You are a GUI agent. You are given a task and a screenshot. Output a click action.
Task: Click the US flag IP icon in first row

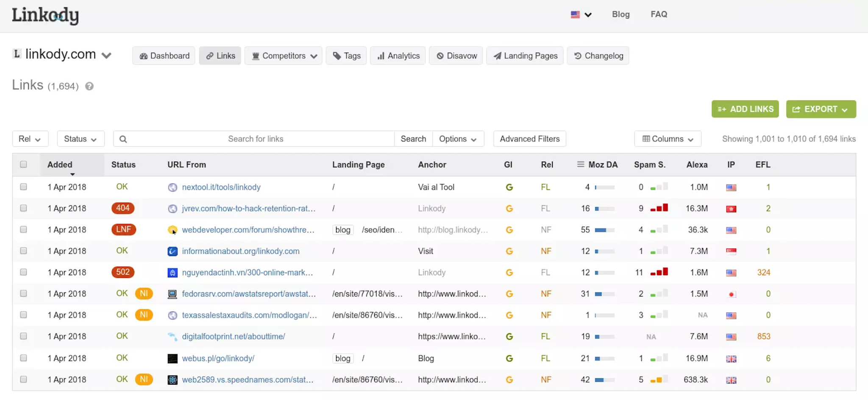[x=731, y=187]
